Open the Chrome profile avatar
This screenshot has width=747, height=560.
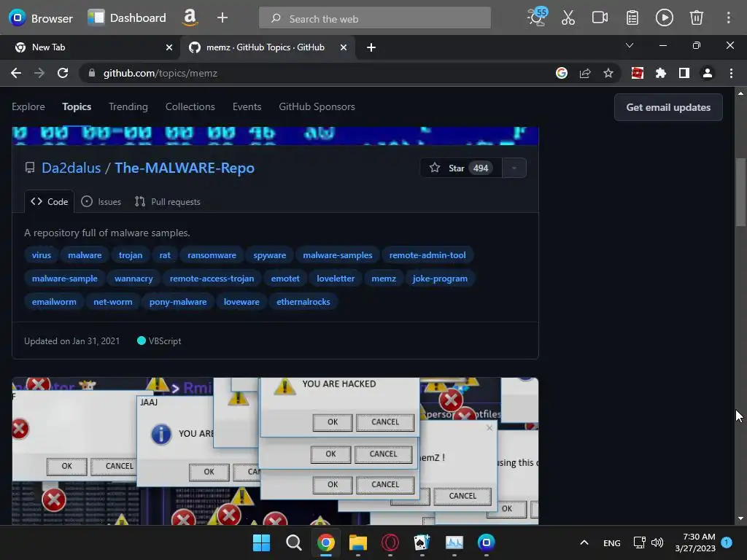coord(708,73)
